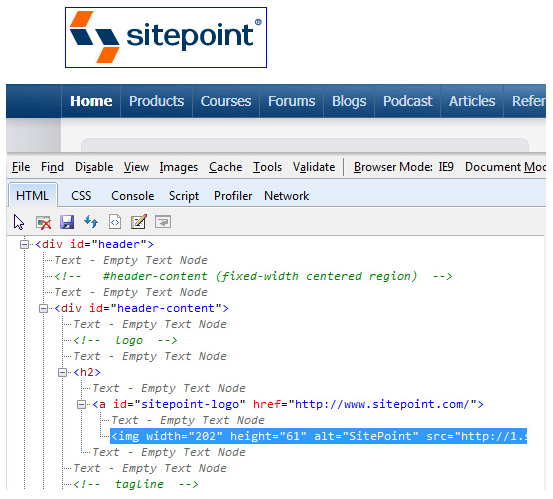Image resolution: width=553 pixels, height=499 pixels.
Task: Collapse the sitepoint-logo anchor node
Action: [81, 404]
